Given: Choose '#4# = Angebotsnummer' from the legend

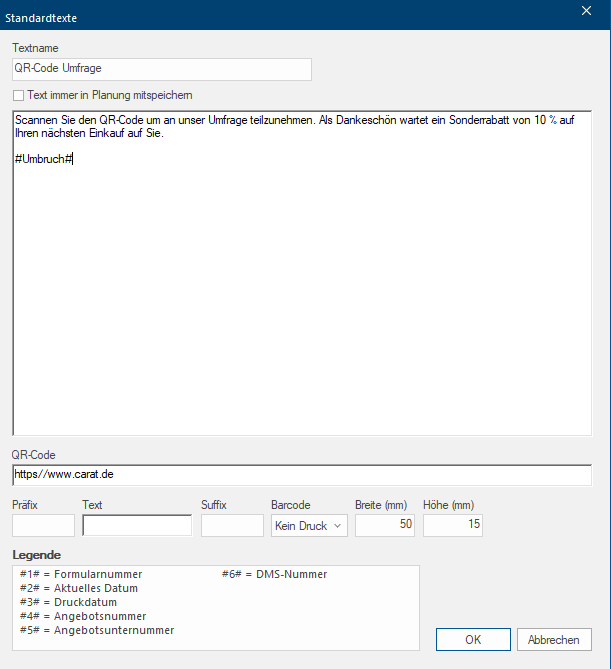Looking at the screenshot, I should 82,616.
